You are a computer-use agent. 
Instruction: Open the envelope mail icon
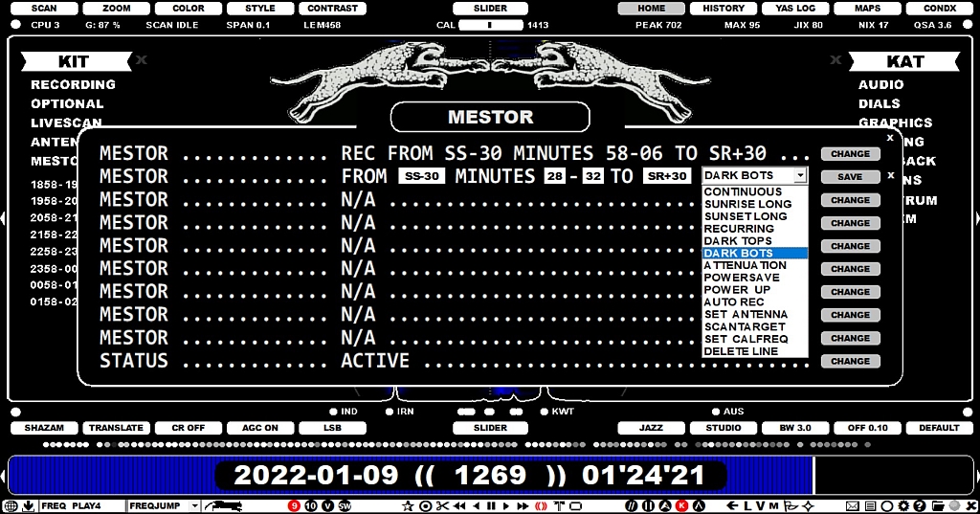[852, 505]
